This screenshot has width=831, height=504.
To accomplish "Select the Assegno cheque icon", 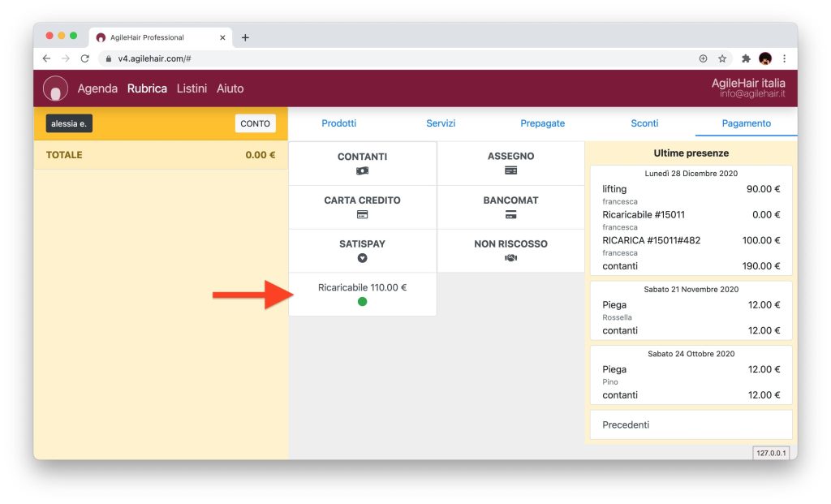I will 510,171.
